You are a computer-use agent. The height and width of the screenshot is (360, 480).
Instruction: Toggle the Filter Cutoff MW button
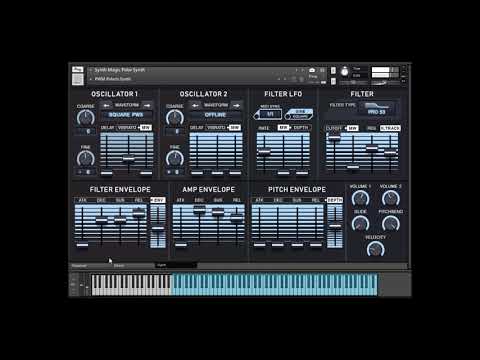(352, 128)
